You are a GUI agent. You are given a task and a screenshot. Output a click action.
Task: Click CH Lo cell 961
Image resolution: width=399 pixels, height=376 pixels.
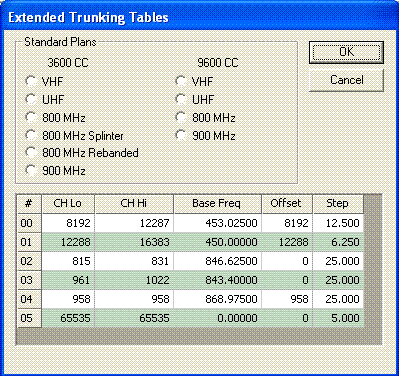click(x=68, y=280)
